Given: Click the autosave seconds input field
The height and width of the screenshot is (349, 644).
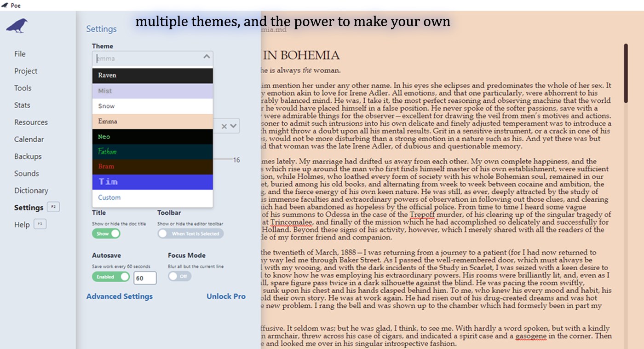Looking at the screenshot, I should [145, 278].
